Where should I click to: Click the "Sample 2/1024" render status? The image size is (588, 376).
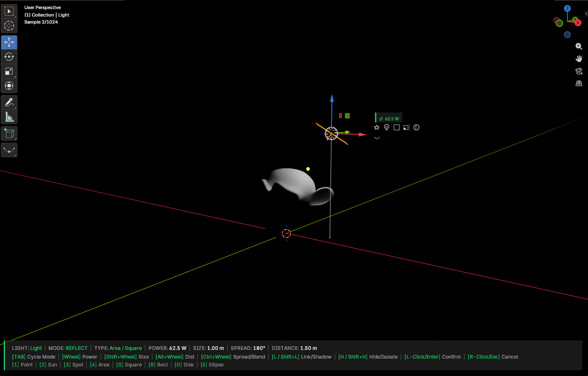tap(41, 22)
